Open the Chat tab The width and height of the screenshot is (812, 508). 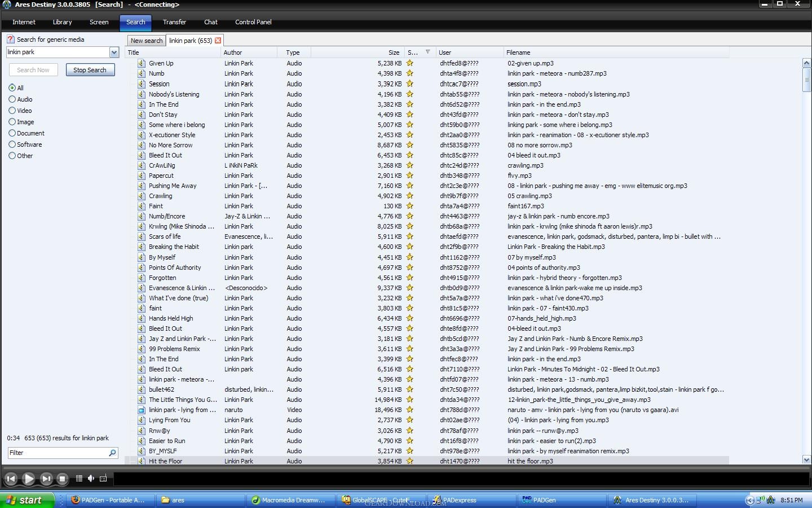pyautogui.click(x=210, y=23)
